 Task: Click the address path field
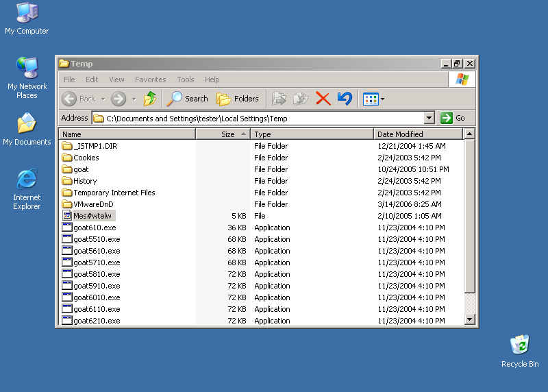258,118
